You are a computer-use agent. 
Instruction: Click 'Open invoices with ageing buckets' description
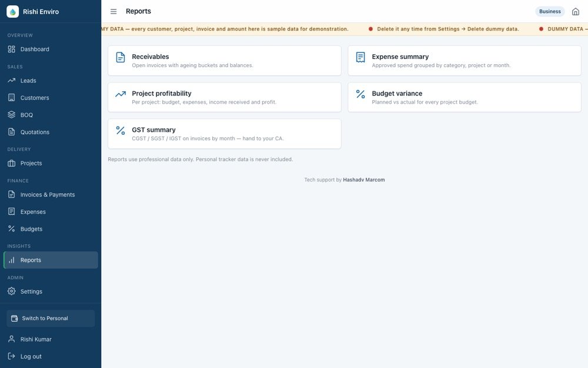pyautogui.click(x=192, y=65)
